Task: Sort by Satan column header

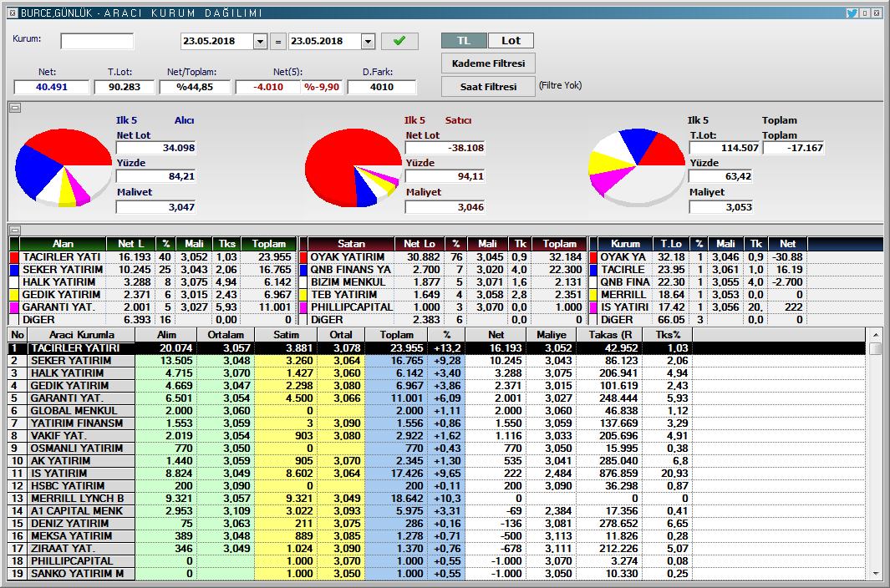Action: tap(351, 244)
